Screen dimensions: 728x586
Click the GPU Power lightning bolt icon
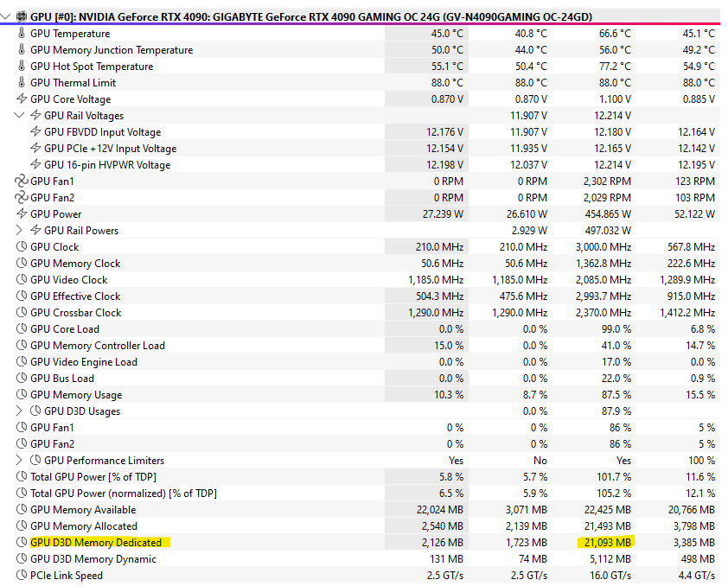[22, 214]
